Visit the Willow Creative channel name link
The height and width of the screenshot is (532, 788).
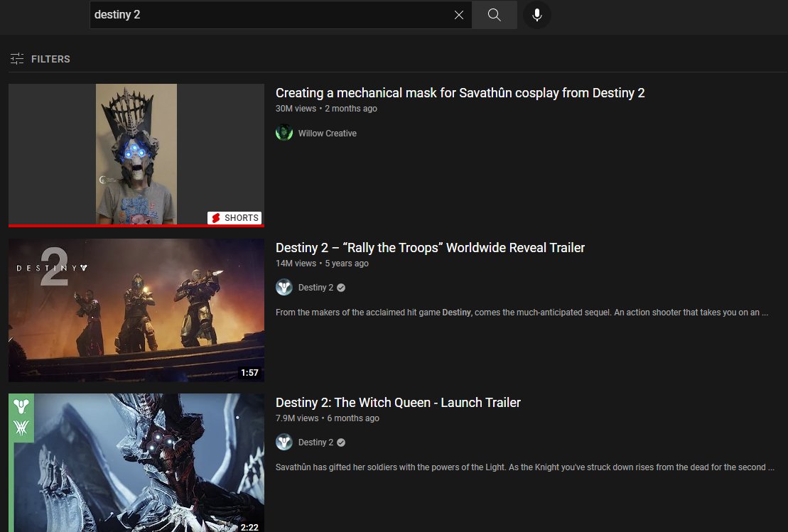point(327,133)
